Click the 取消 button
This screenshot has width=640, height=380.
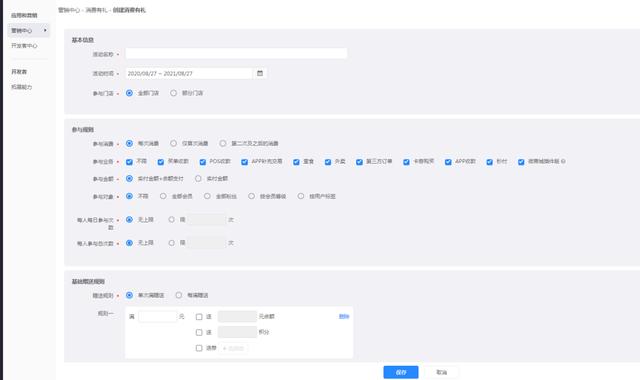(x=441, y=372)
